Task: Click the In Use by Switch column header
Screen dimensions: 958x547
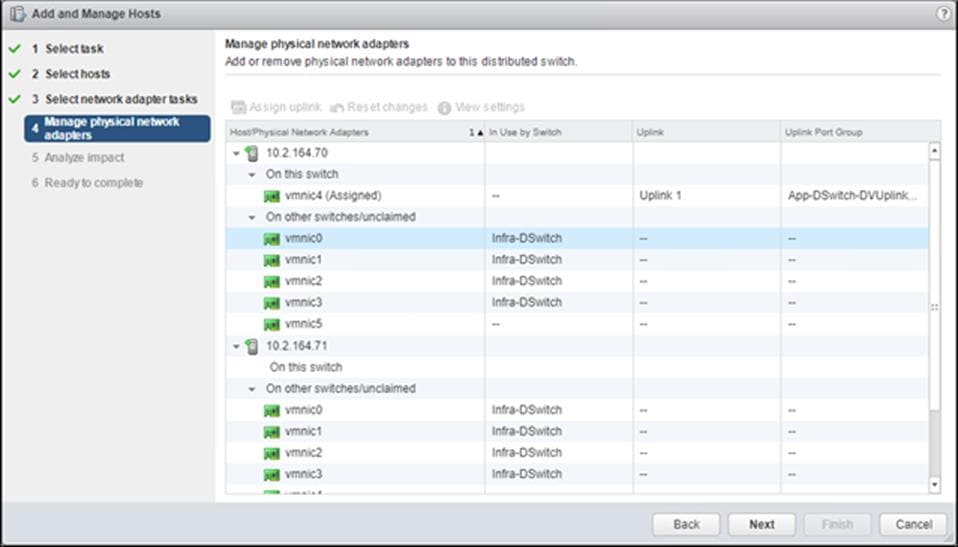Action: 559,132
